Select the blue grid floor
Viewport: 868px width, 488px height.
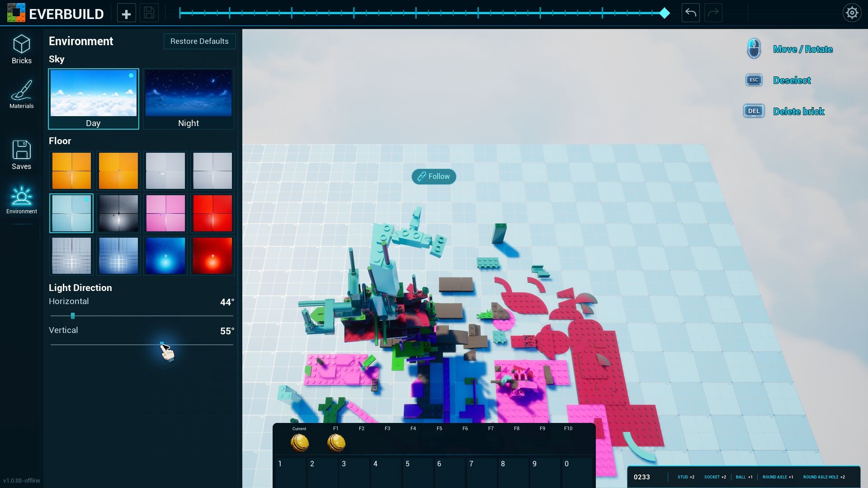point(118,256)
